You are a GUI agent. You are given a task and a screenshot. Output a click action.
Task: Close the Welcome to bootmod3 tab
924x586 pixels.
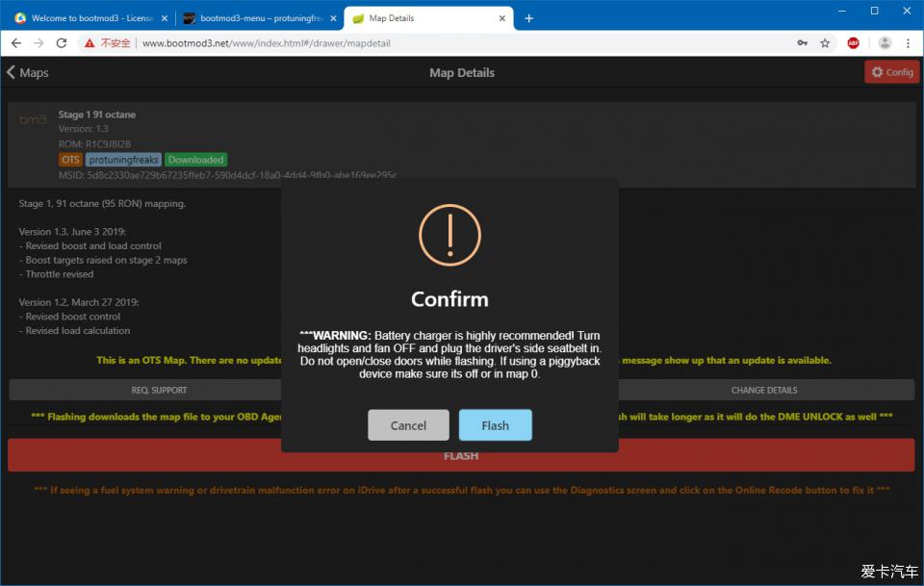coord(165,18)
